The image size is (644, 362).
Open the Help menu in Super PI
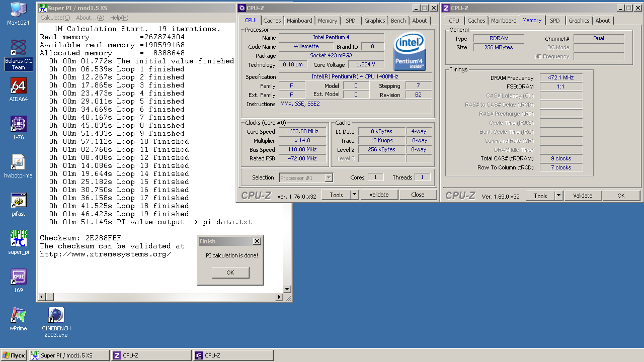[x=119, y=18]
